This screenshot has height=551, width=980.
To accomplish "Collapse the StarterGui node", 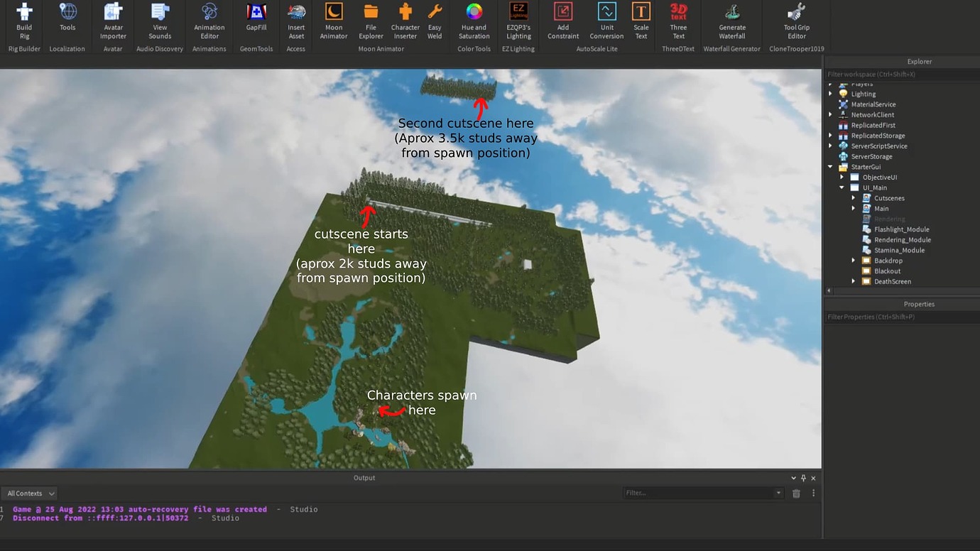I will coord(830,167).
